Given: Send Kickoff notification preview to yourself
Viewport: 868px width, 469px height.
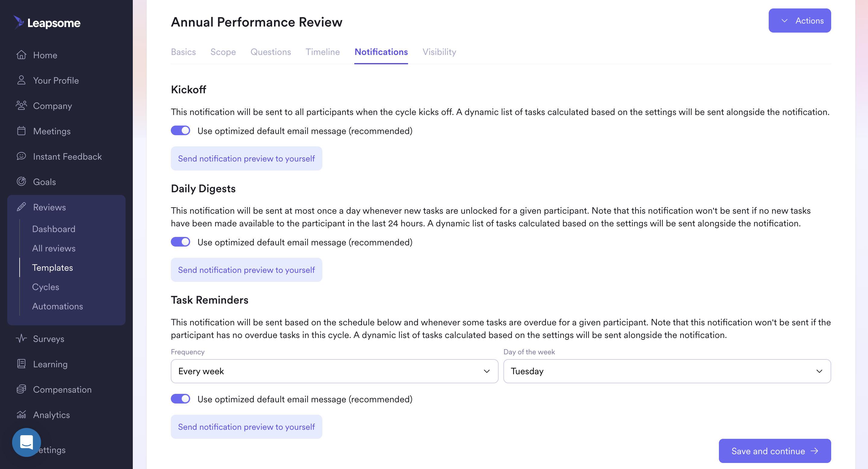Looking at the screenshot, I should coord(246,158).
